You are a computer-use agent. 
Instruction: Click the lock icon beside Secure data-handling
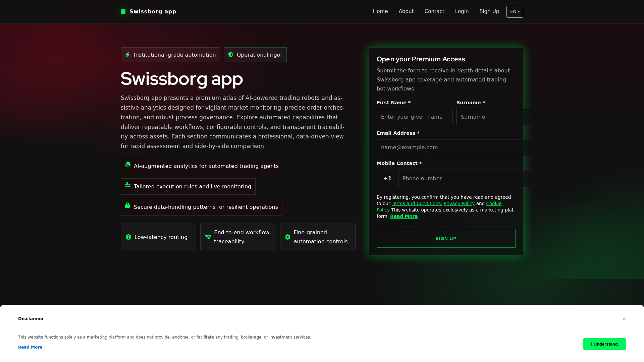[127, 205]
